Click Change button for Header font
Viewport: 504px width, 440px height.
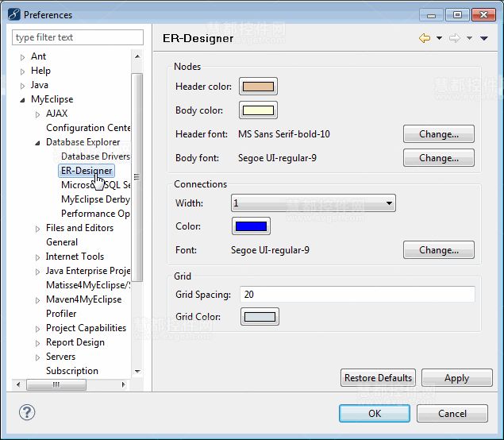pos(438,134)
